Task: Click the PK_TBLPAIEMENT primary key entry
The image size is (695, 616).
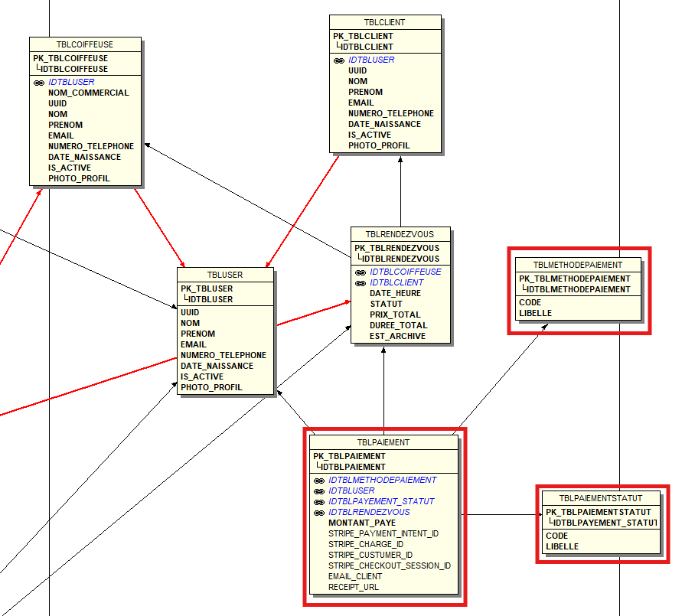Action: (x=349, y=457)
